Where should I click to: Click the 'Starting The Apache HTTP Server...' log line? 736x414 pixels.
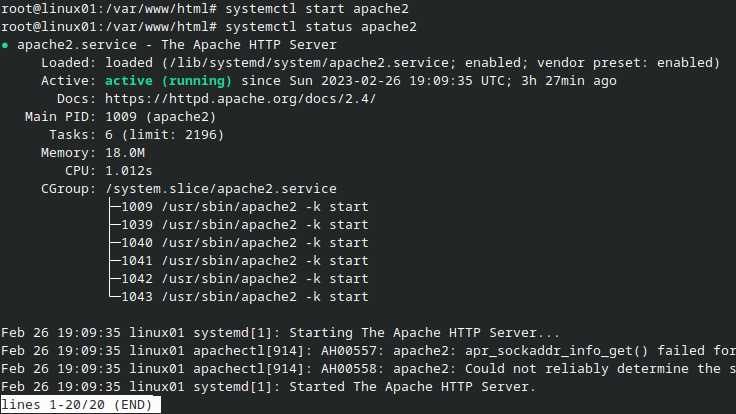point(280,333)
